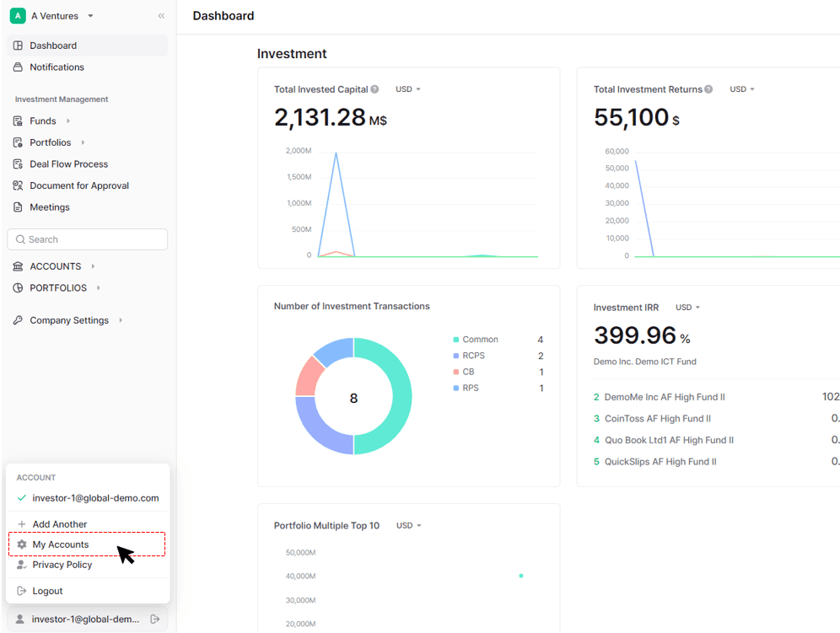The width and height of the screenshot is (840, 633).
Task: Toggle the RCPS series in chart legend
Action: (x=469, y=356)
